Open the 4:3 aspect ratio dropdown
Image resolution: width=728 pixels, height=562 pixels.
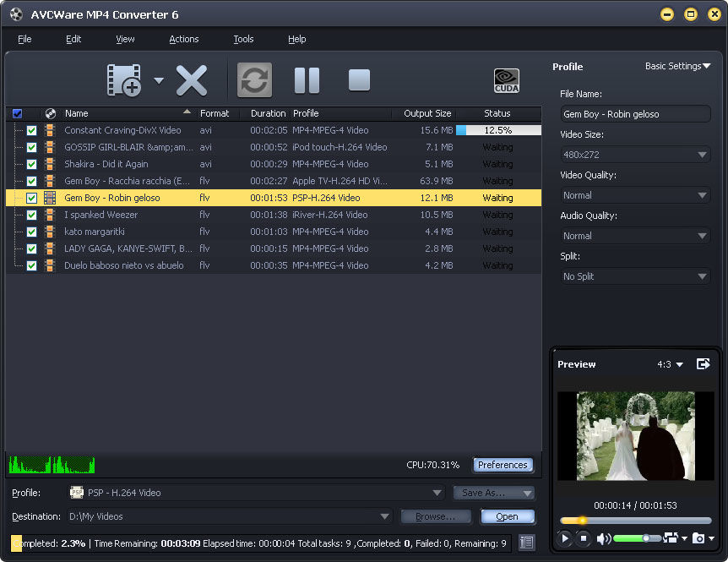[x=670, y=364]
